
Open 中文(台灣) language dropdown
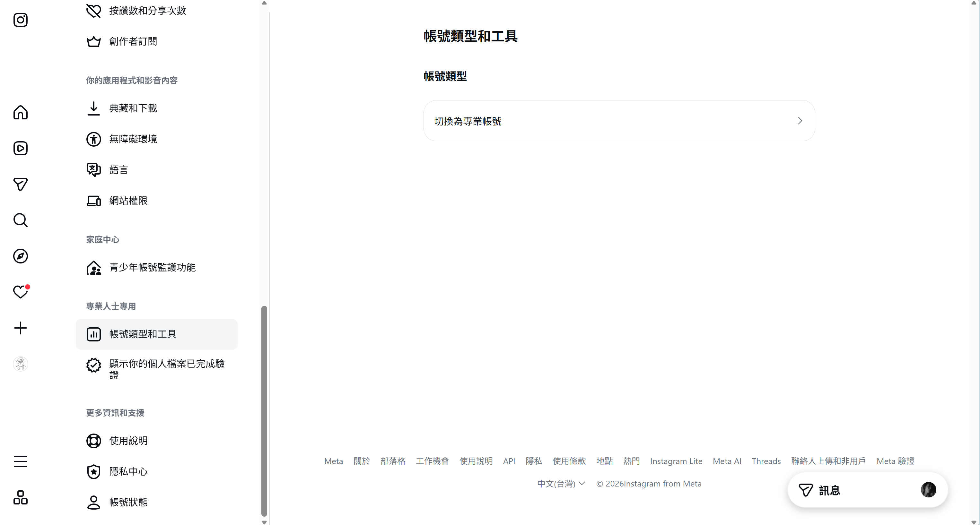(561, 484)
